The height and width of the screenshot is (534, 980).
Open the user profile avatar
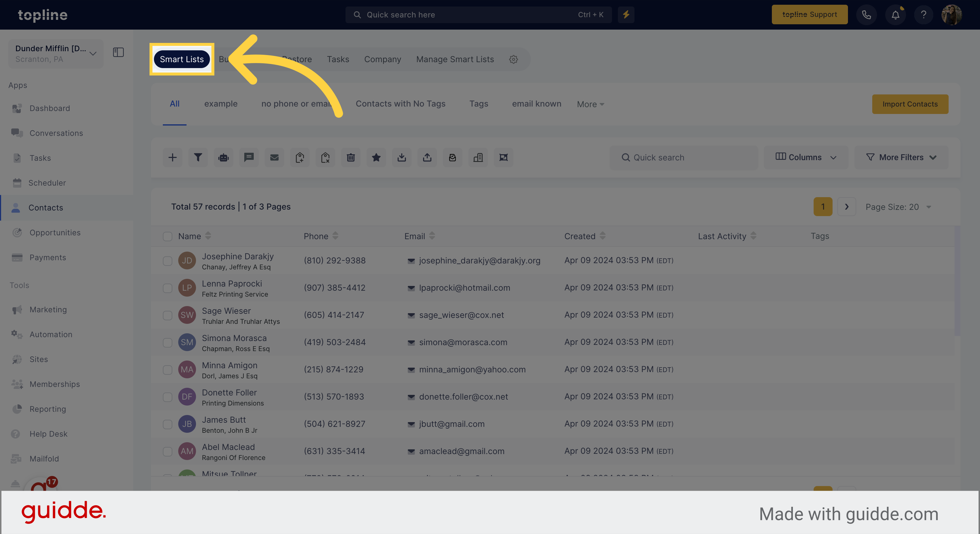[x=952, y=15]
